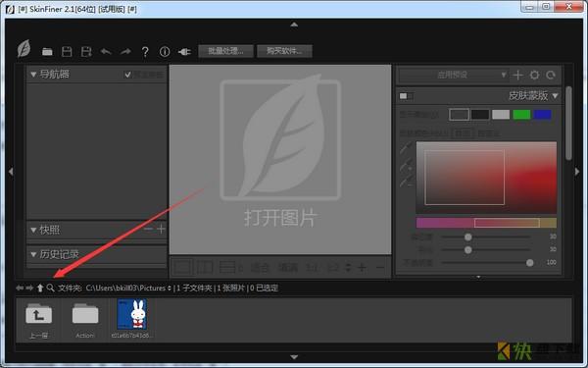Collapse the 历史记录 panel

coord(33,254)
